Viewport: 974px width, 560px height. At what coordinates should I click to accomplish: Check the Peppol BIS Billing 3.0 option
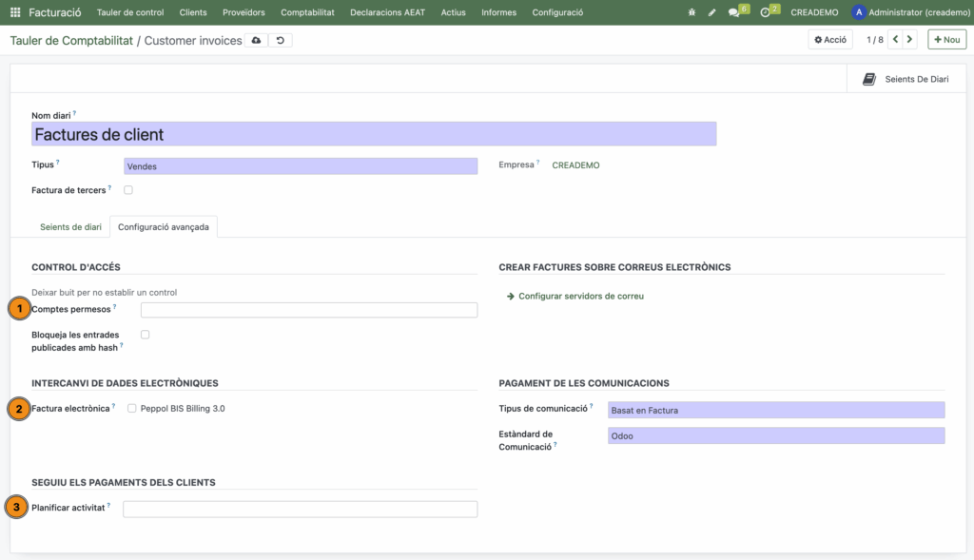coord(132,409)
